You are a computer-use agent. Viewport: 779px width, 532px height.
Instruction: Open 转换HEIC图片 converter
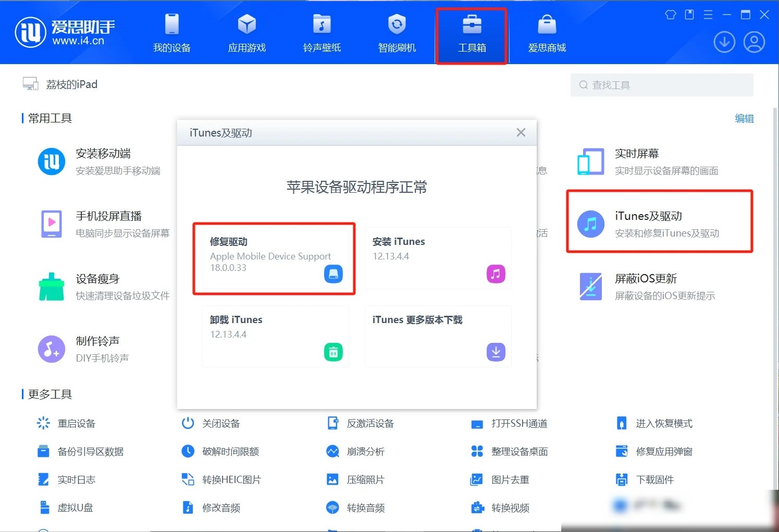221,479
